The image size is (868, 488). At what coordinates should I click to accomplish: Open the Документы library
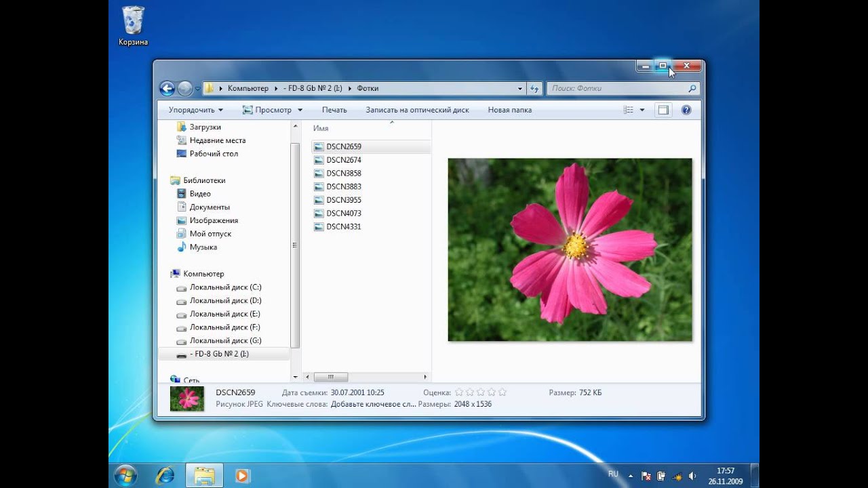[x=210, y=207]
